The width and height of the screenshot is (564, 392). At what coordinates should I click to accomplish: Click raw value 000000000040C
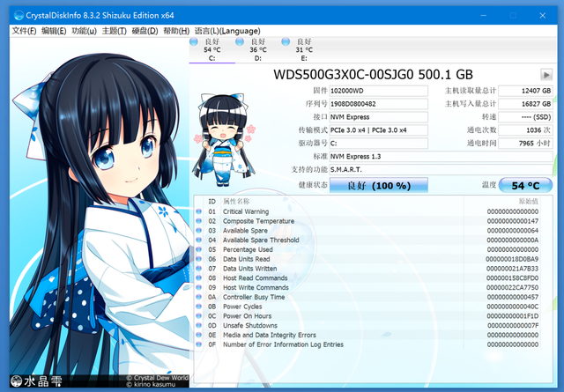coord(513,307)
